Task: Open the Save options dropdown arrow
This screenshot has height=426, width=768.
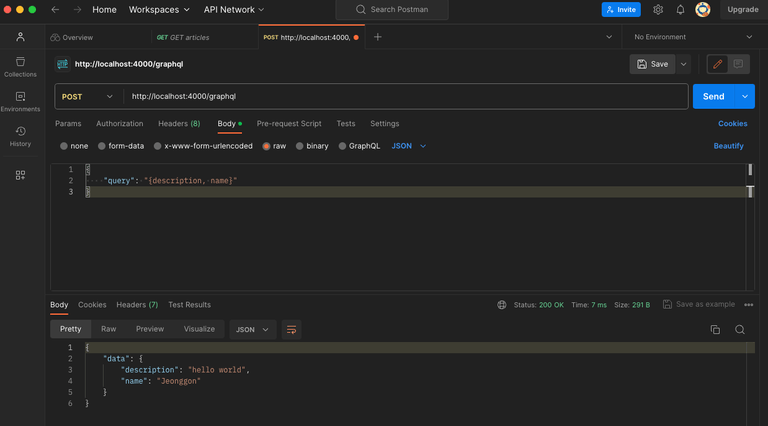Action: click(x=683, y=64)
